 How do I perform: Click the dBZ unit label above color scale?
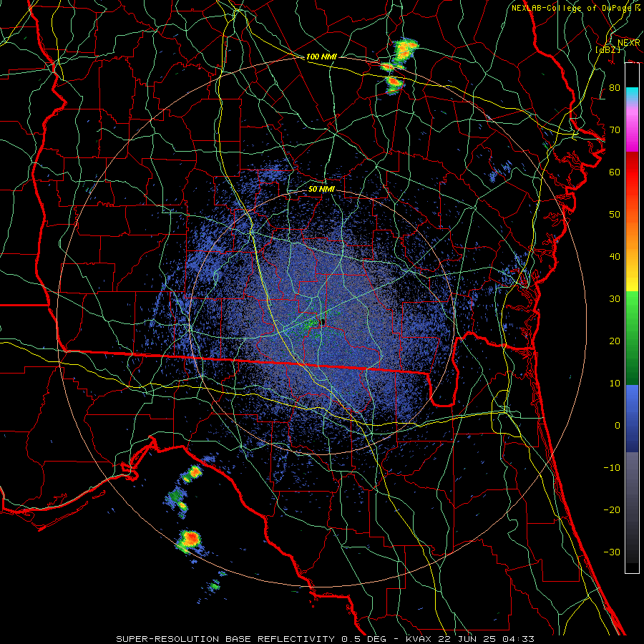608,50
